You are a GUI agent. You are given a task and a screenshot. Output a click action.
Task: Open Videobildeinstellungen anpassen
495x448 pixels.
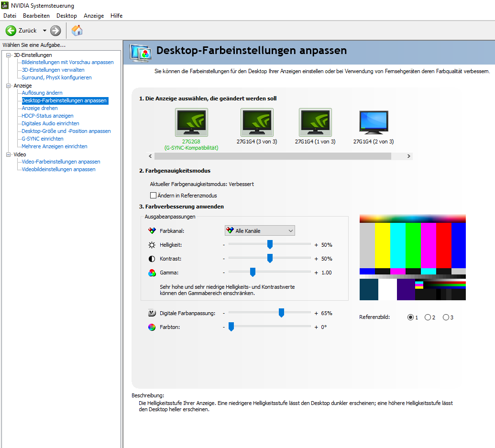[58, 169]
